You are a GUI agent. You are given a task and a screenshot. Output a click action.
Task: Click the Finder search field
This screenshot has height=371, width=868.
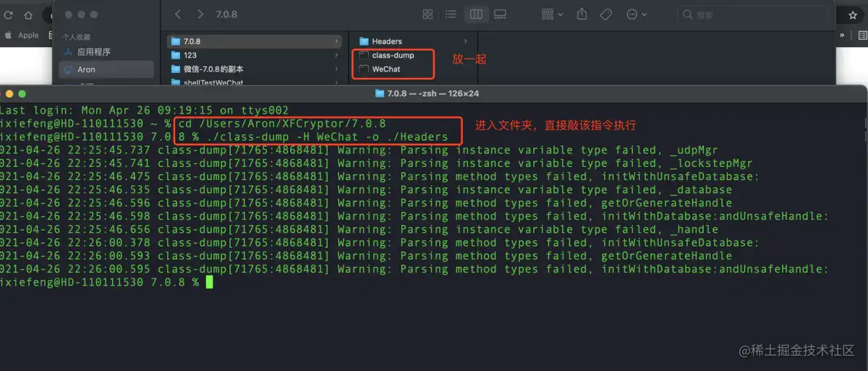(x=752, y=14)
